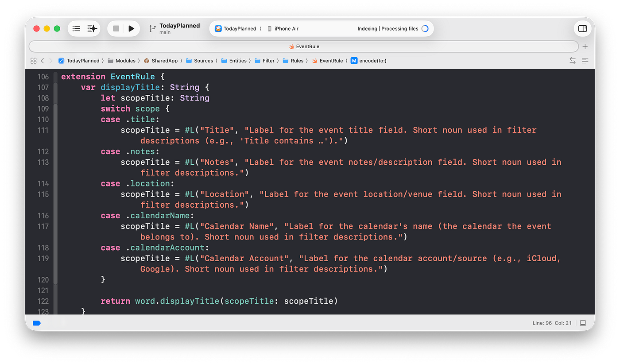Click the "Location" string on line 115
The image size is (620, 364).
(225, 194)
